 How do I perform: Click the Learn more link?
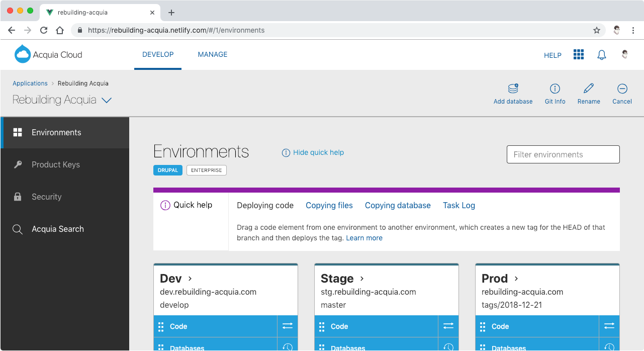pos(364,238)
